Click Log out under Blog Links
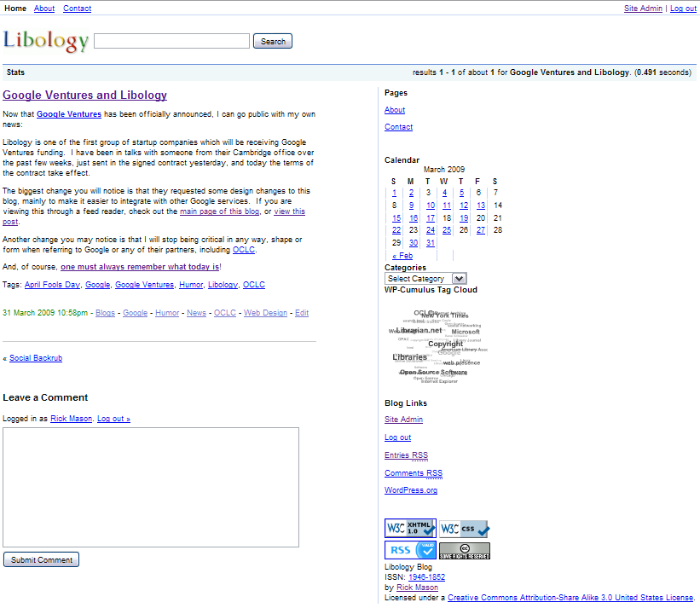Viewport: 700px width, 608px height. (x=398, y=437)
